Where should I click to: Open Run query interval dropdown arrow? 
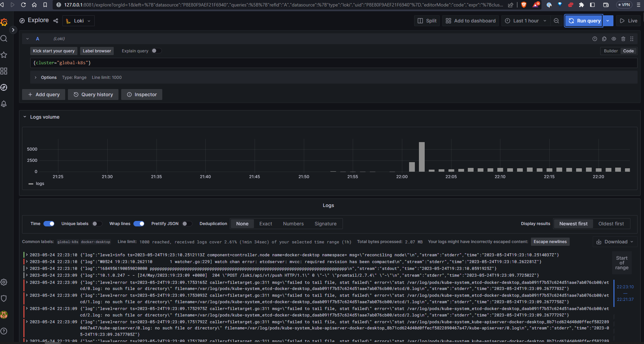[x=608, y=21]
